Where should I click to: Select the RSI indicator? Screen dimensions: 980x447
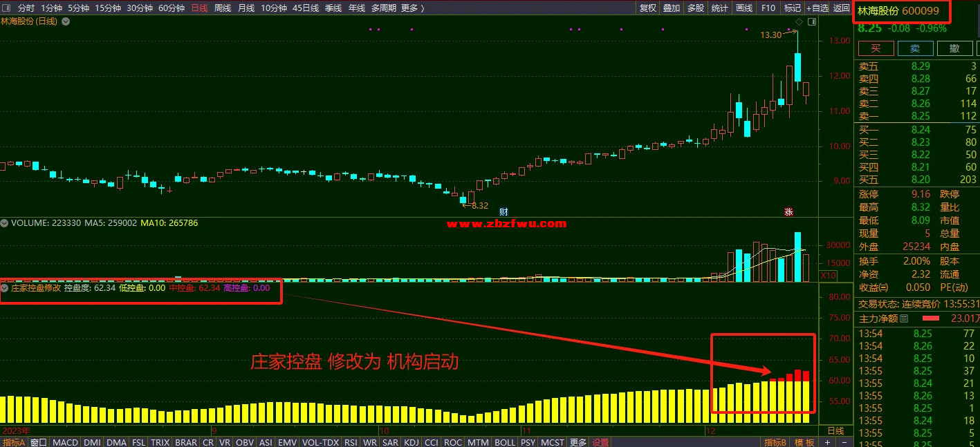click(x=351, y=442)
